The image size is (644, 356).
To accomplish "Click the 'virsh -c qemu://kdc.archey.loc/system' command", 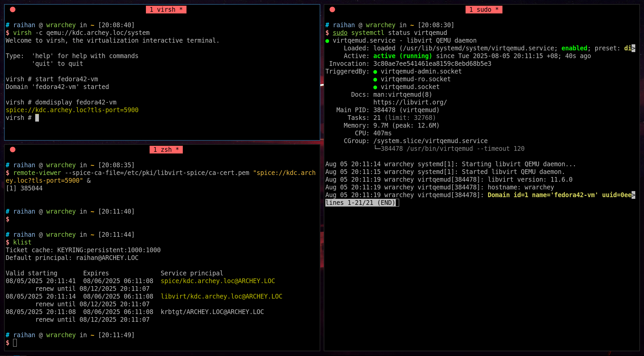I will (82, 33).
